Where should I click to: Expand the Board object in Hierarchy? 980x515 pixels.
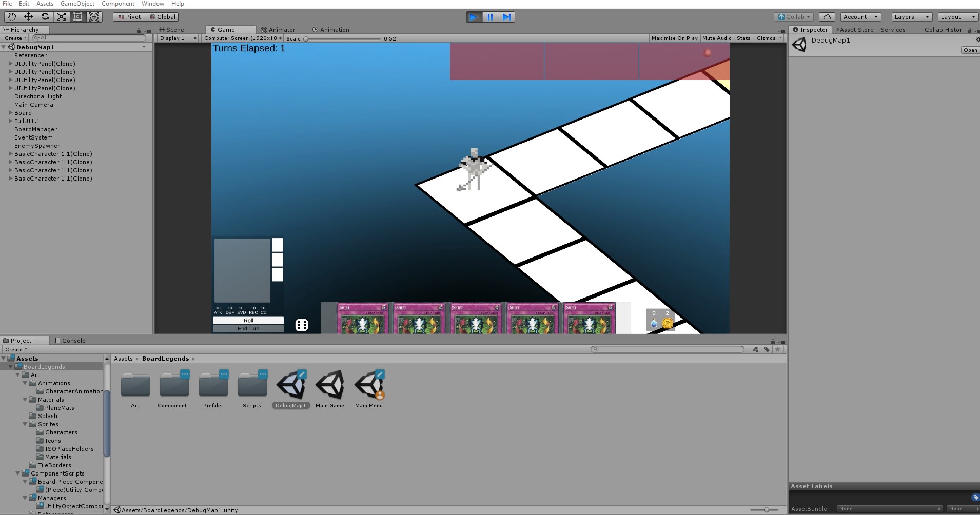coord(11,113)
